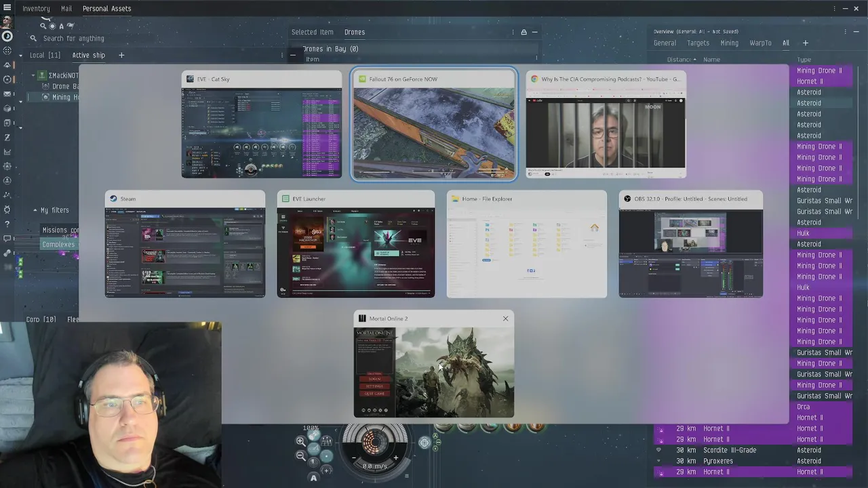Switch to the EVE - Cat Sky window

tap(262, 124)
